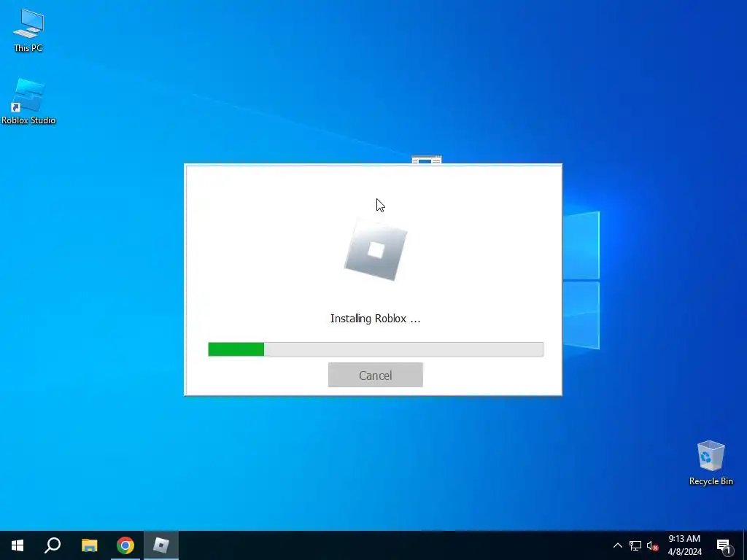Select the Recycle Bin desktop icon

click(x=711, y=463)
